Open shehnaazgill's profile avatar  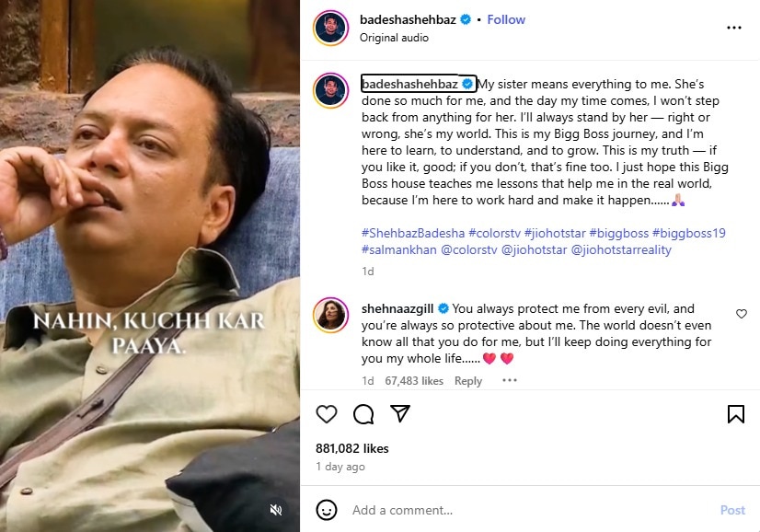[x=330, y=316]
